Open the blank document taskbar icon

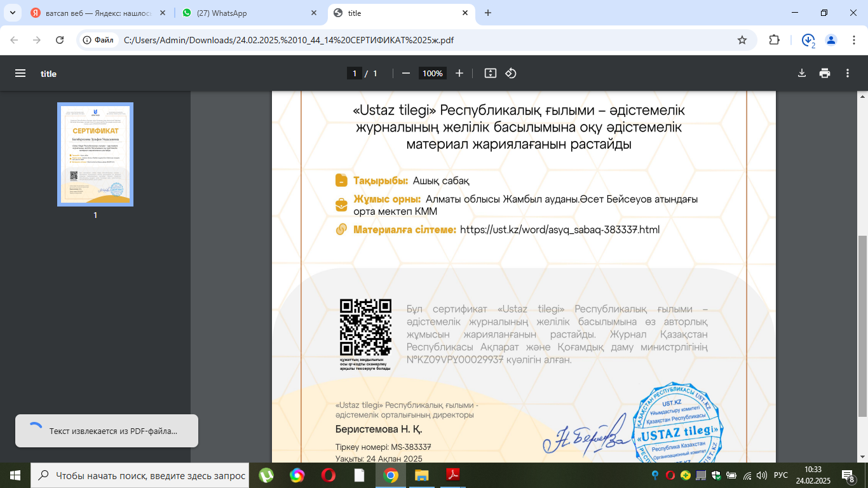click(360, 475)
